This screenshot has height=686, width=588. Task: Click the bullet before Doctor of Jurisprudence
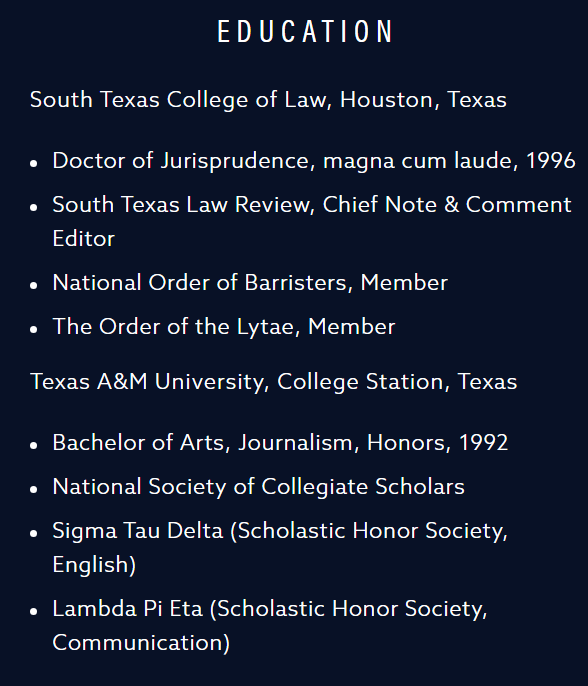pos(34,164)
